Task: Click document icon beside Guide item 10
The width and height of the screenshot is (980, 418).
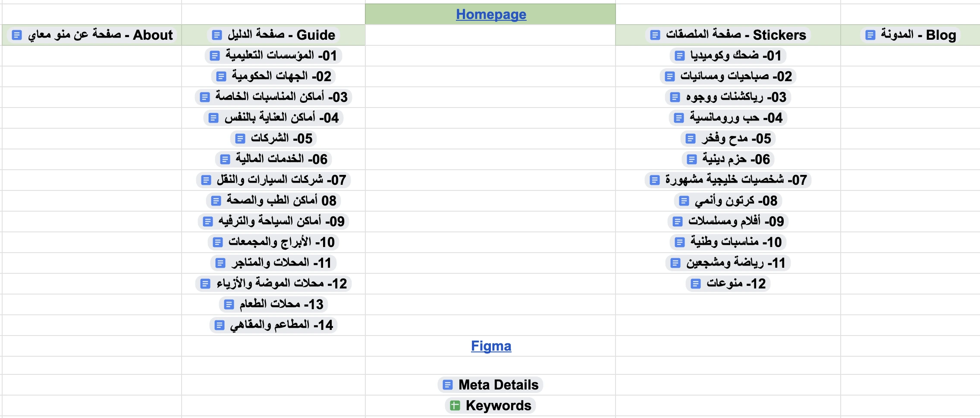Action: click(218, 242)
